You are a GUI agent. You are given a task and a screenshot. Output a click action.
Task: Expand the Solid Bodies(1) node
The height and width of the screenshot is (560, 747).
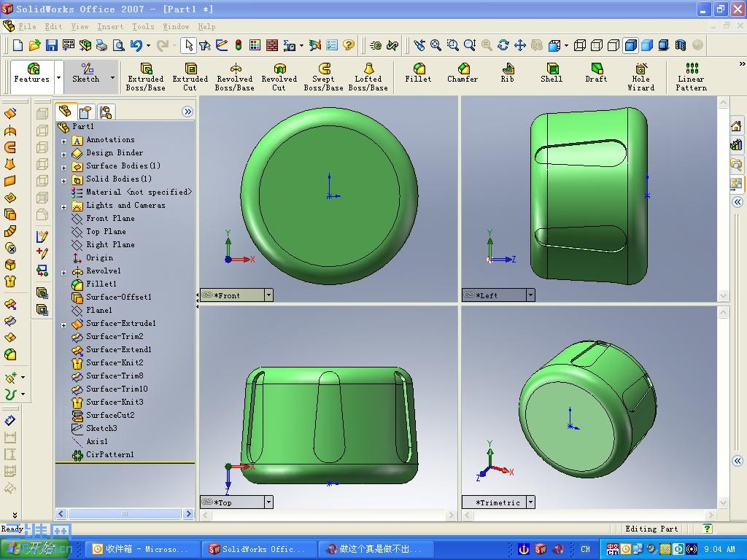[x=64, y=181]
